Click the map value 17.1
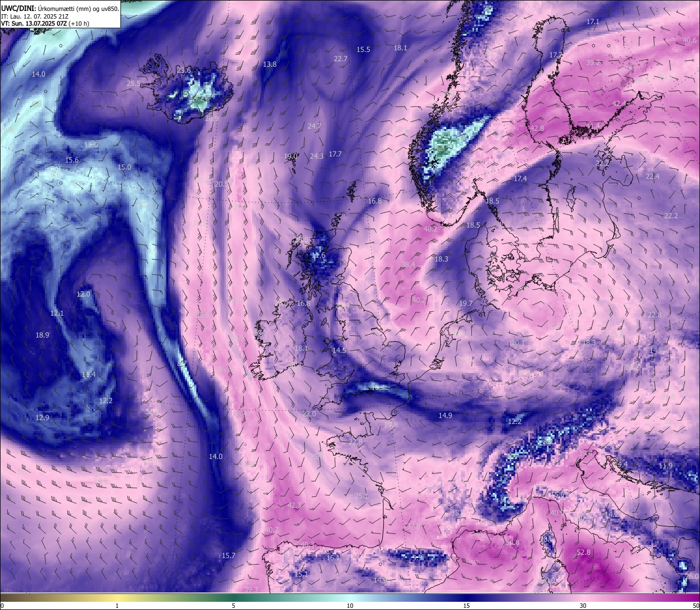This screenshot has height=610, width=700. pos(593,21)
